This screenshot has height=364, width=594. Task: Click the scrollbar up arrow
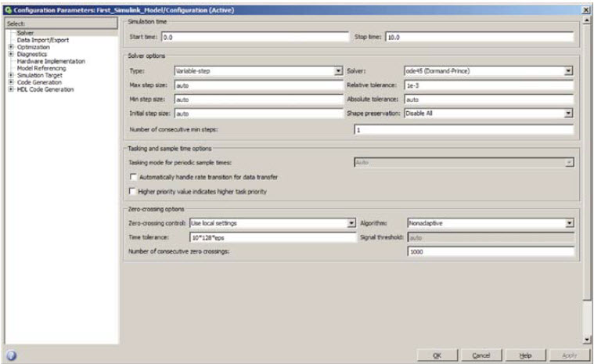coord(587,20)
